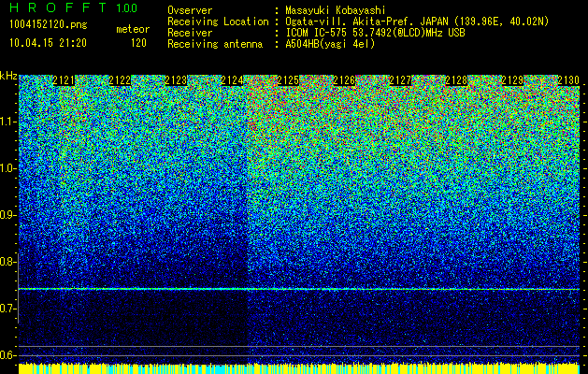Click the meteor count 120

pos(138,43)
